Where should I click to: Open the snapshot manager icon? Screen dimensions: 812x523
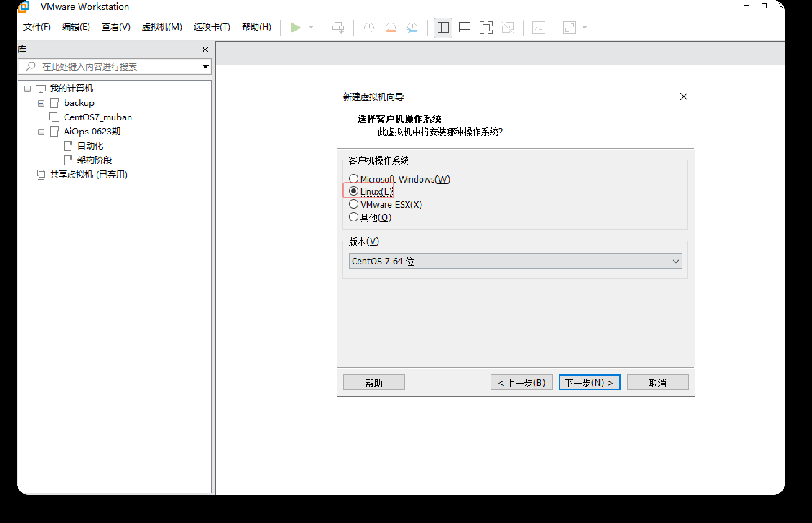click(x=412, y=28)
